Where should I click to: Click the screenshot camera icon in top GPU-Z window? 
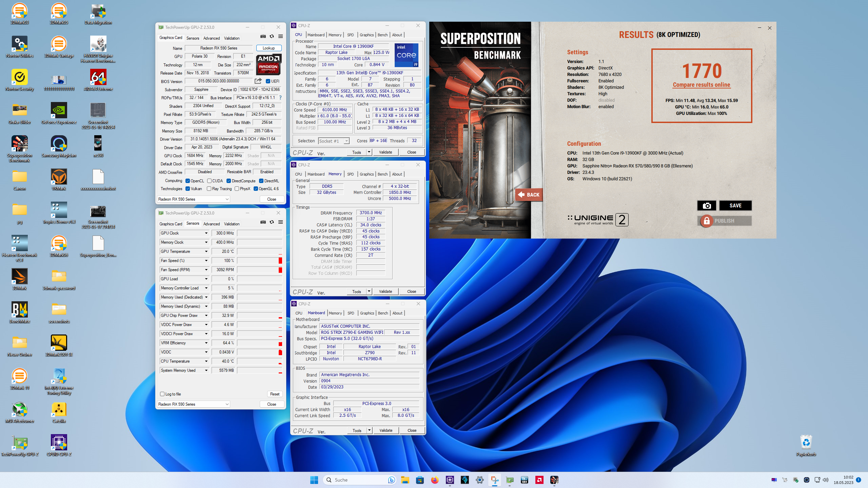(263, 37)
